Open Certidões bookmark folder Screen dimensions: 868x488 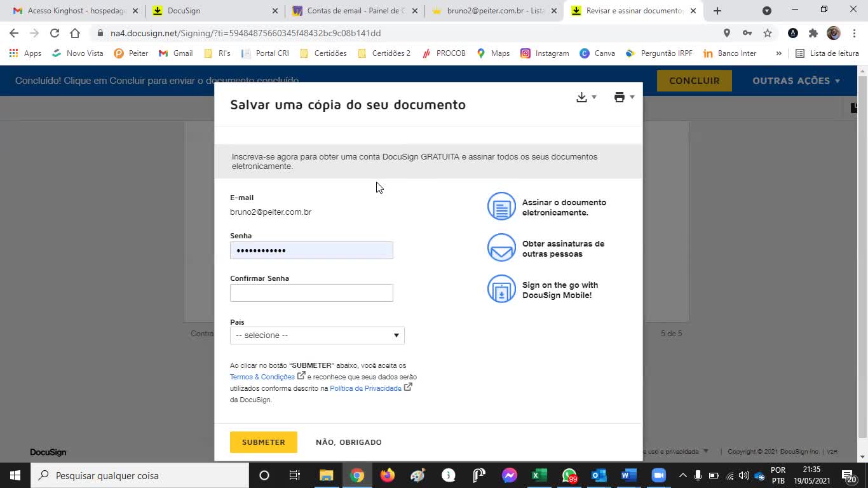tap(323, 53)
